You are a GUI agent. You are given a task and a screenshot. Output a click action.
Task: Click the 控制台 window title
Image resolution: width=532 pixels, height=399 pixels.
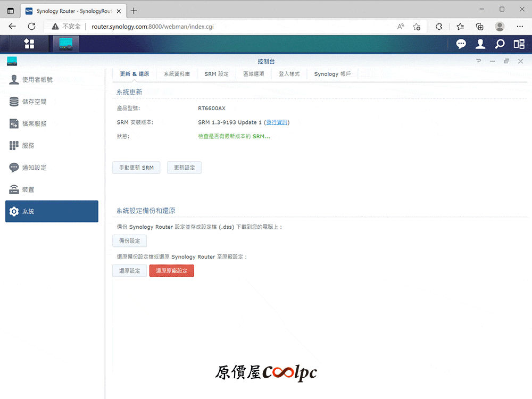coord(266,61)
